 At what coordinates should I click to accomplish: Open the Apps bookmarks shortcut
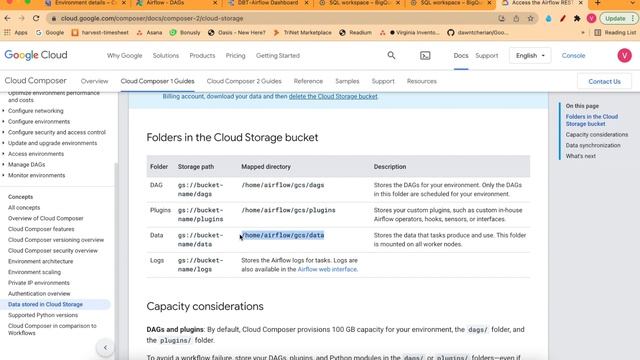tap(16, 33)
